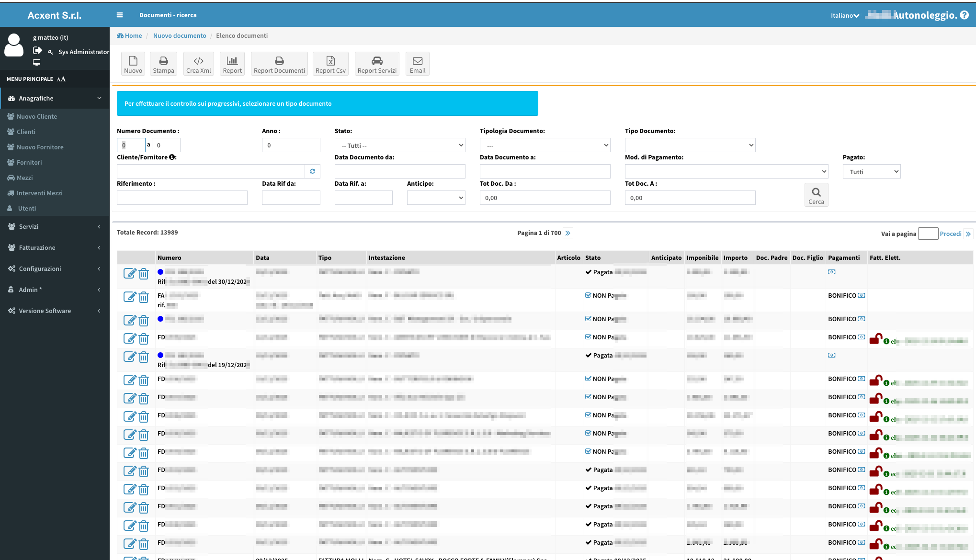Toggle the AA font size control
This screenshot has height=560, width=976.
click(x=61, y=79)
